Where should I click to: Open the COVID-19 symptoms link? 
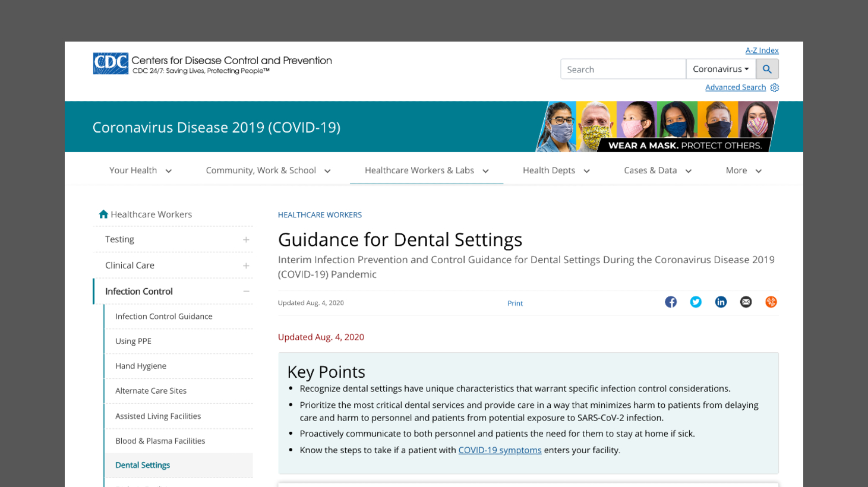(500, 450)
